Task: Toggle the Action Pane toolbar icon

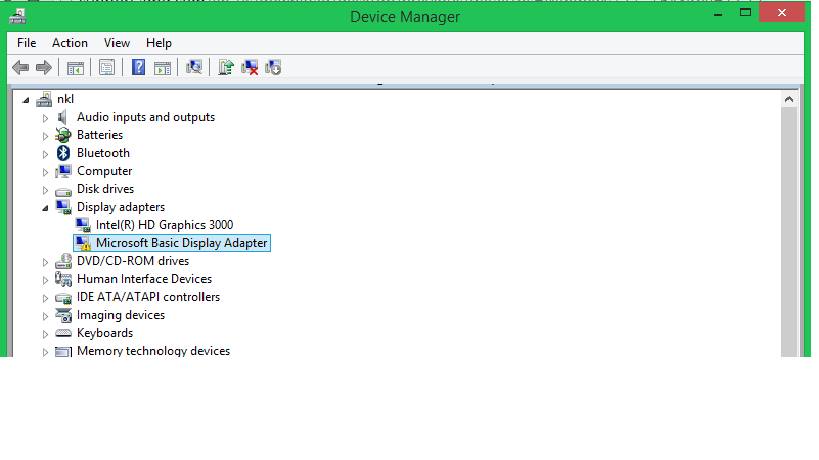Action: (162, 68)
